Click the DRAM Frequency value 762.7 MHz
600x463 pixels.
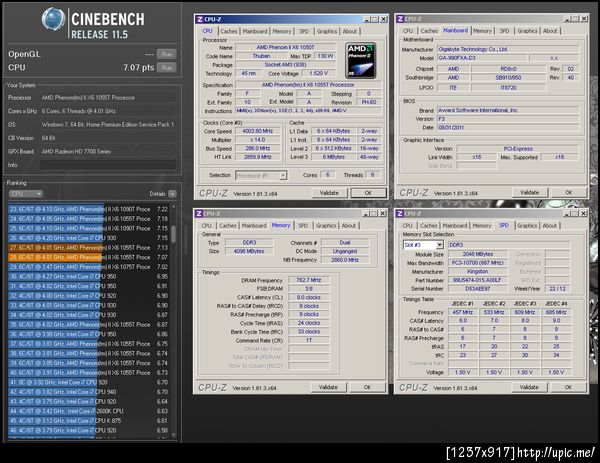pyautogui.click(x=309, y=280)
